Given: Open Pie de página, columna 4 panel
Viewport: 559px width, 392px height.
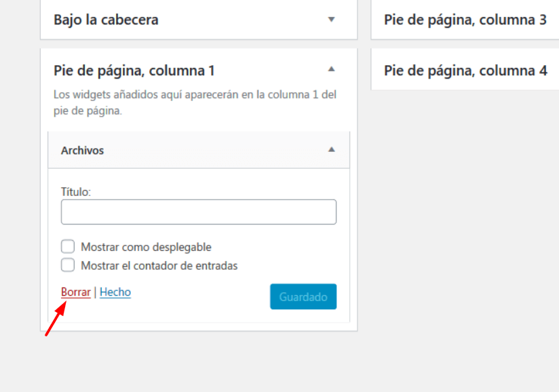Looking at the screenshot, I should click(x=465, y=70).
